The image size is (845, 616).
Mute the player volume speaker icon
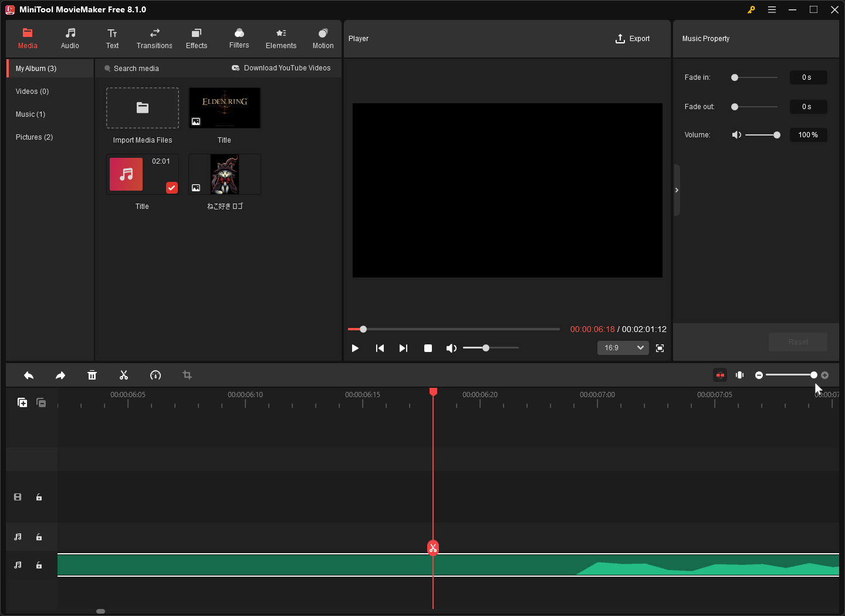tap(451, 348)
